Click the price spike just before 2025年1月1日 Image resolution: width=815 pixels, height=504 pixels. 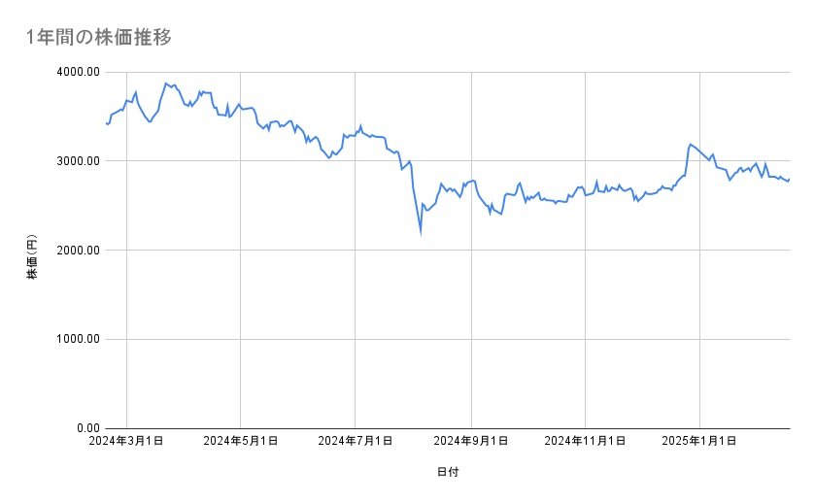point(690,144)
